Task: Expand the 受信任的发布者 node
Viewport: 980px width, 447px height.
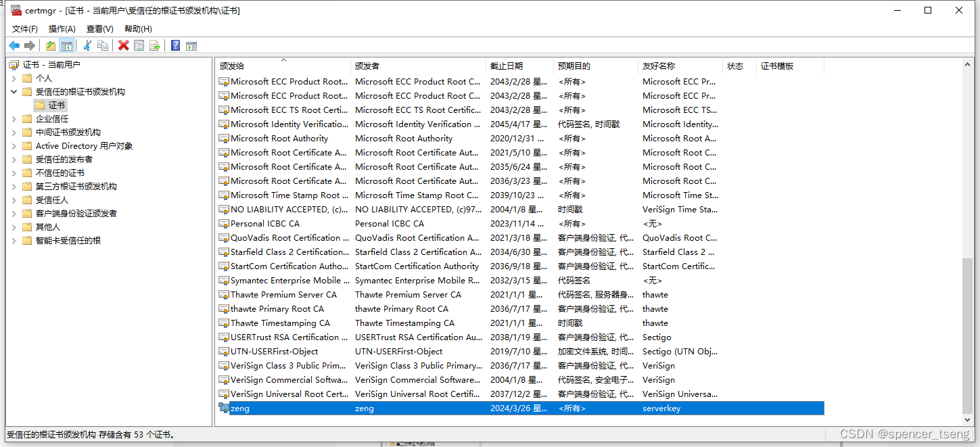Action: (x=14, y=160)
